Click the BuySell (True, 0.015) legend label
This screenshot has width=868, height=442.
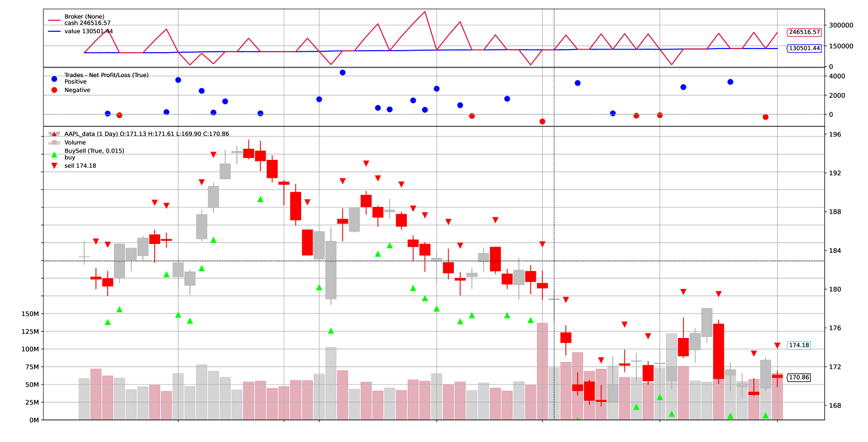[94, 151]
